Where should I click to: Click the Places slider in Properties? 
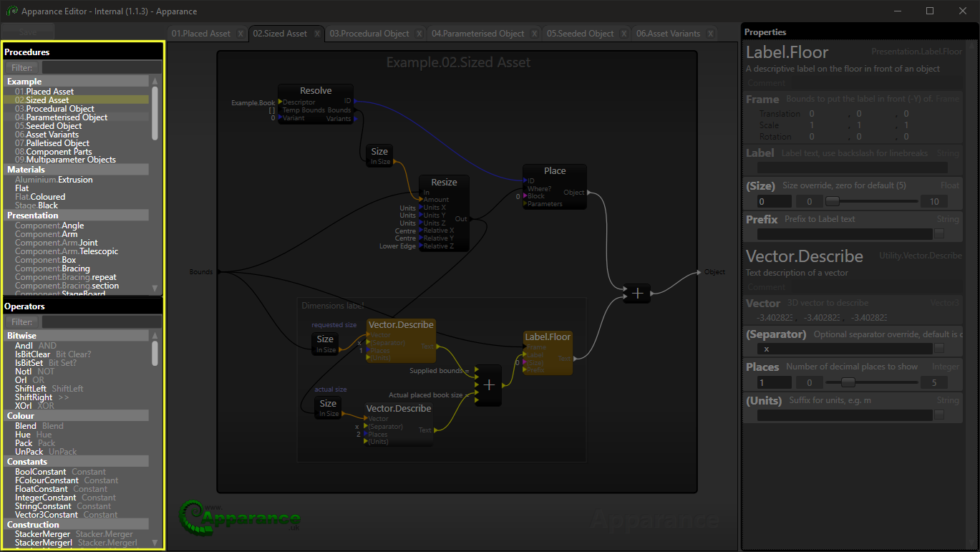tap(848, 383)
